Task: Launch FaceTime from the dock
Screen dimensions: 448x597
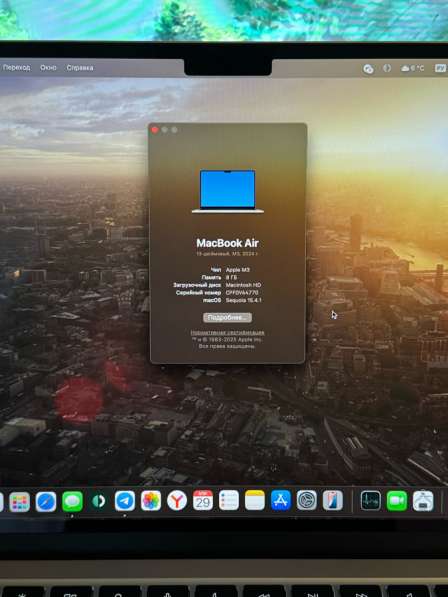Action: click(397, 500)
